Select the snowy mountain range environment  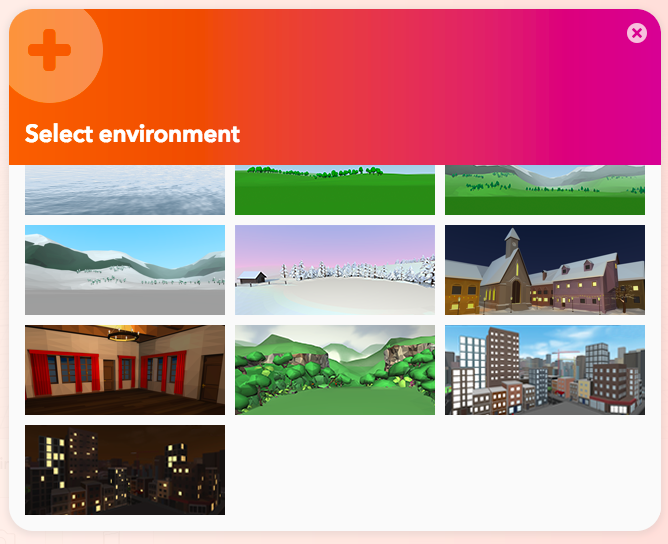tap(125, 270)
